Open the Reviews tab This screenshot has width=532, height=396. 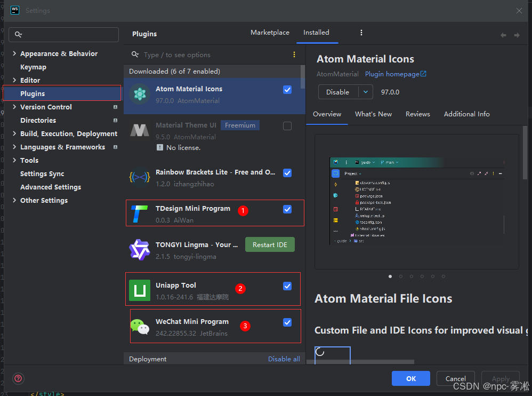tap(418, 114)
